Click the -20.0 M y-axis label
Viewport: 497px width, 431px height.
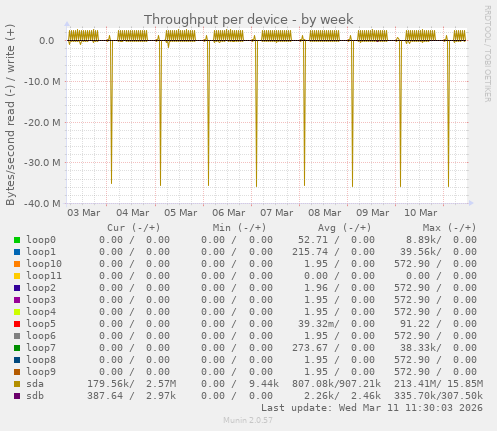42,123
